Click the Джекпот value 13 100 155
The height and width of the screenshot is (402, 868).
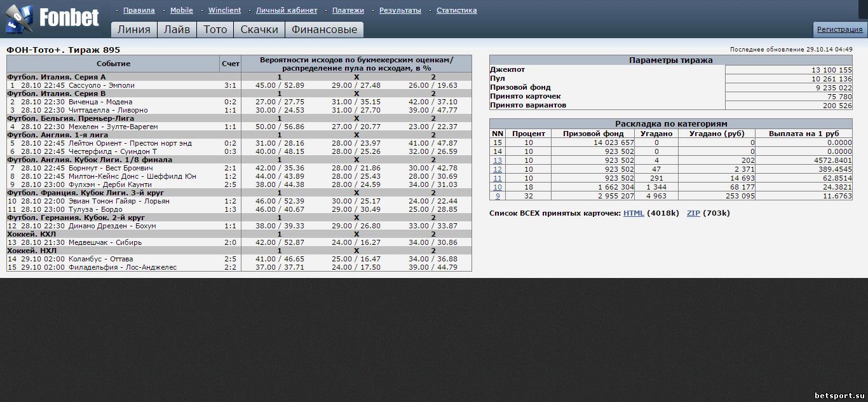(x=832, y=70)
